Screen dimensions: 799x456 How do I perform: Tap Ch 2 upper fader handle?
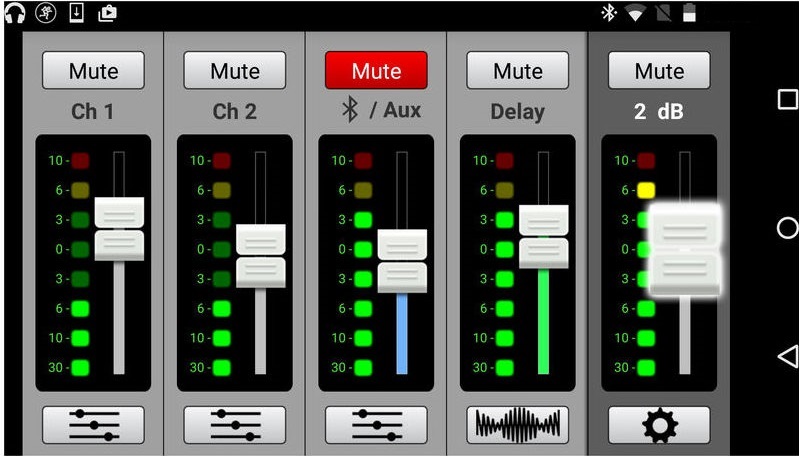tap(261, 239)
